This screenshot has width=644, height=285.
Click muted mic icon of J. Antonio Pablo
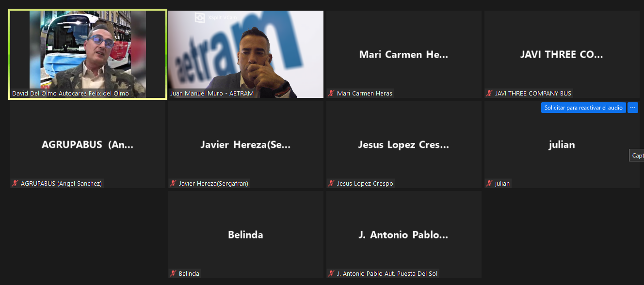332,273
